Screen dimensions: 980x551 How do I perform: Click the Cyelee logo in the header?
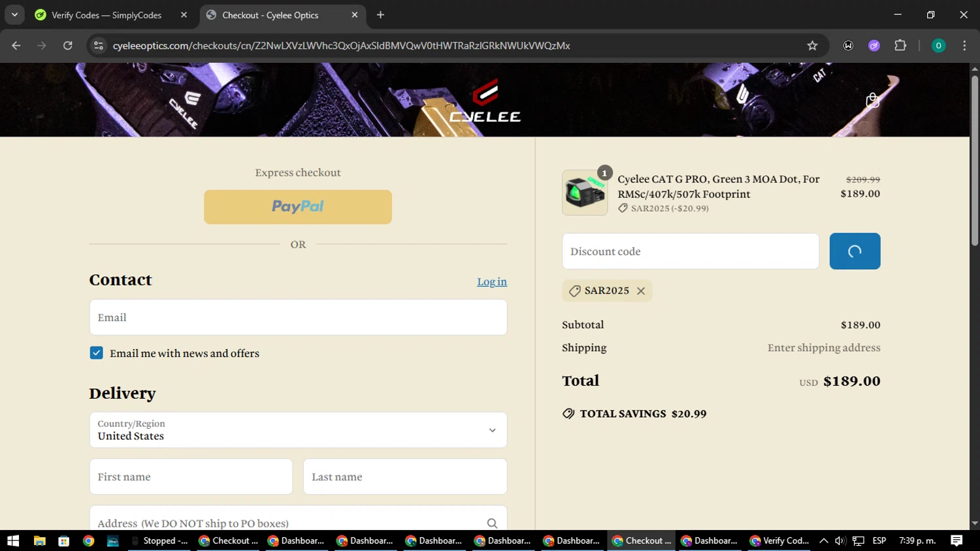click(485, 101)
